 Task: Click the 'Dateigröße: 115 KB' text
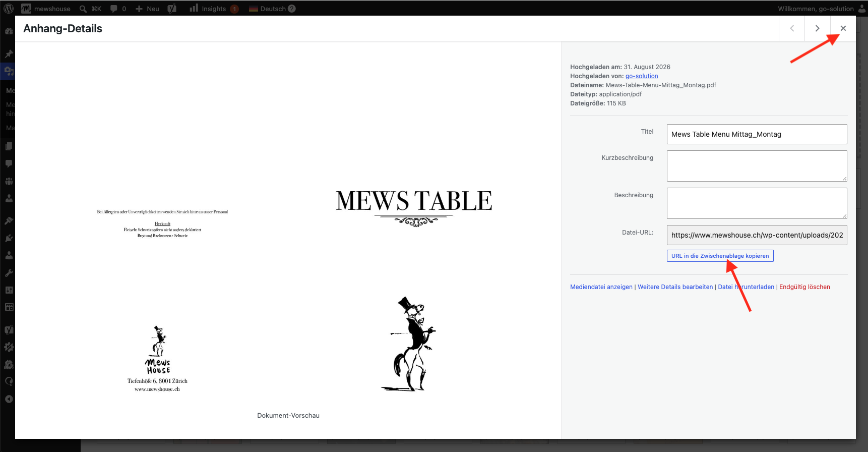[598, 103]
